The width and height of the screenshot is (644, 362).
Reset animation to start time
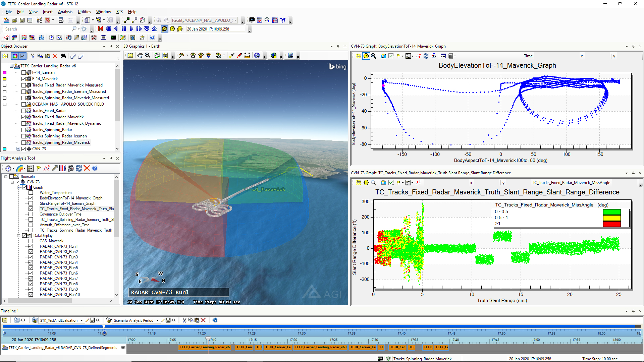coord(100,29)
